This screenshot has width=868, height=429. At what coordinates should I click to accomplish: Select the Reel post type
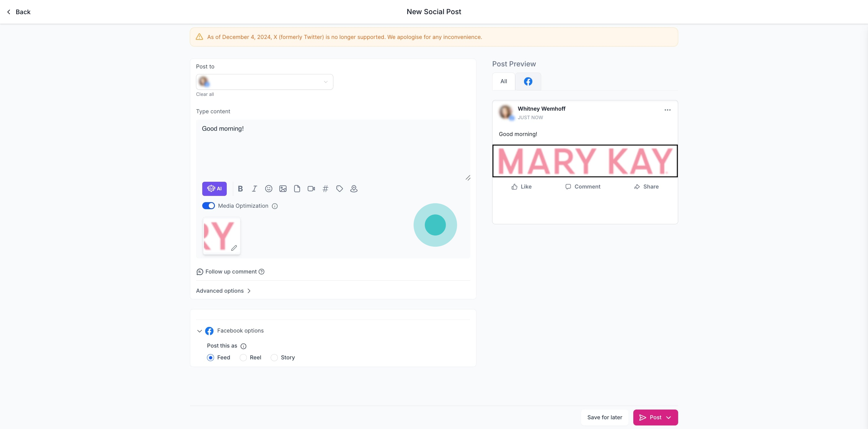[243, 358]
